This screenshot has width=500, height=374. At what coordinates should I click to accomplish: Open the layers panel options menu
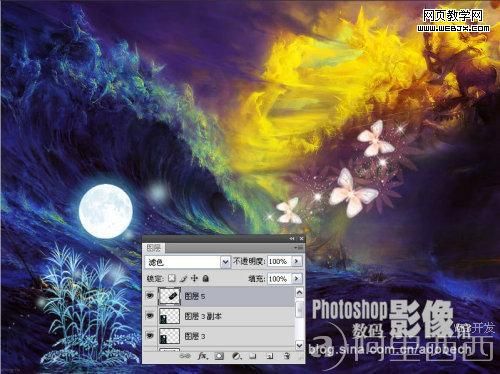(298, 248)
